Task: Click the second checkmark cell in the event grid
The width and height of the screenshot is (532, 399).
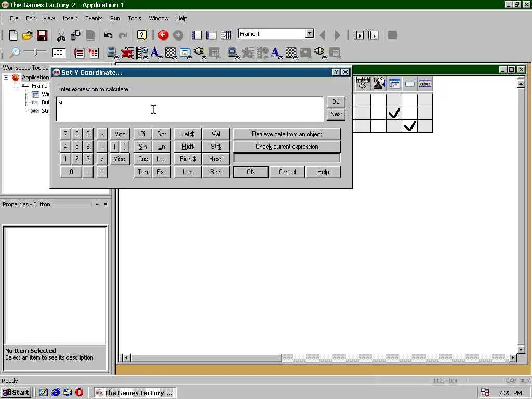Action: (x=410, y=126)
